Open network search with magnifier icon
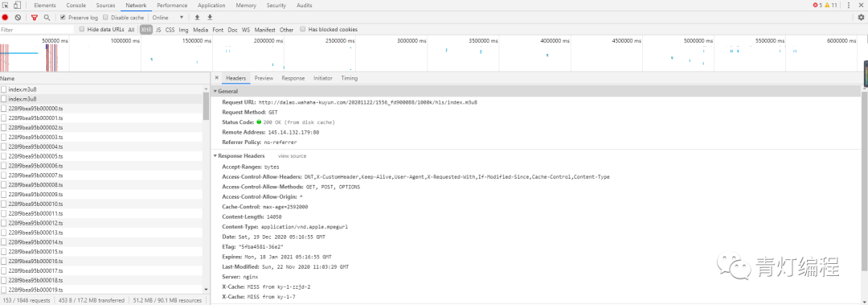Image resolution: width=868 pixels, height=305 pixels. [47, 18]
